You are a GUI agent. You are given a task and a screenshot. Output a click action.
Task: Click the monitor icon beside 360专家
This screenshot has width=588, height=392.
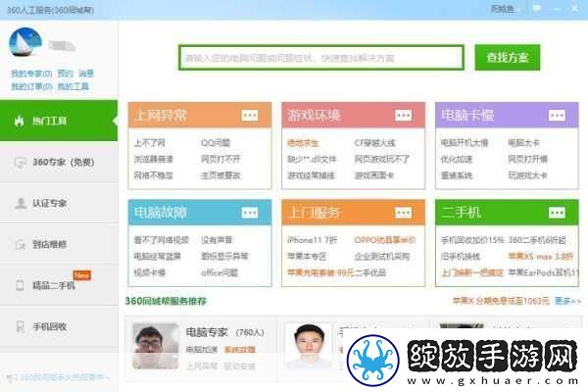[x=20, y=163]
